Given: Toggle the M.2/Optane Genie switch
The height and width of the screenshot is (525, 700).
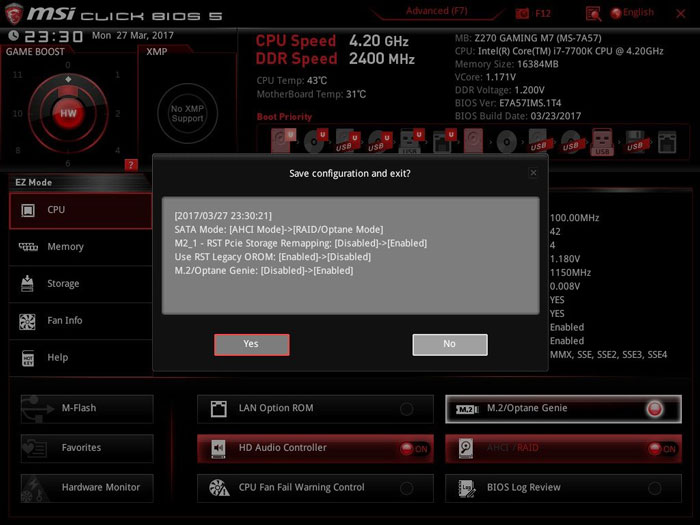Looking at the screenshot, I should point(654,409).
